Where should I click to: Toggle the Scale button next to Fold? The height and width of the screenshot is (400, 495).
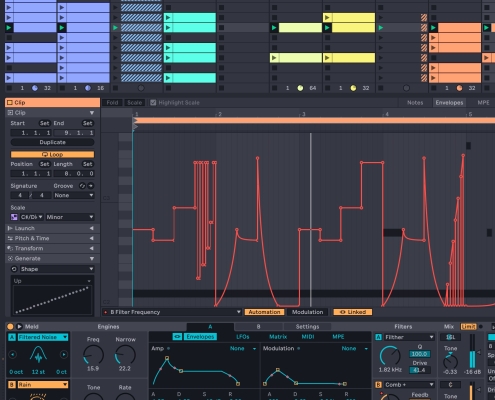pos(134,103)
